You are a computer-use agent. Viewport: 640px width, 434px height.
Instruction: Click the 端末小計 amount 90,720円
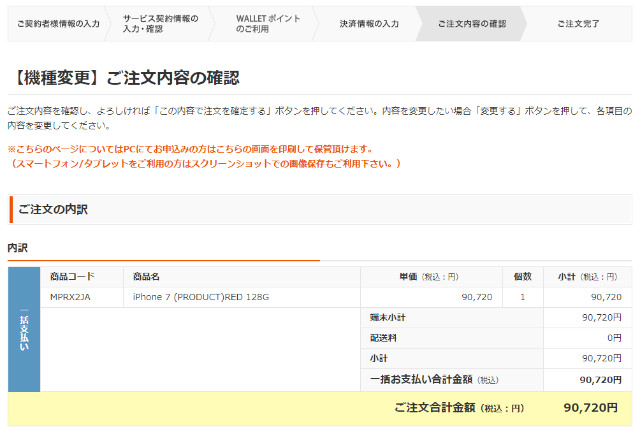click(602, 318)
